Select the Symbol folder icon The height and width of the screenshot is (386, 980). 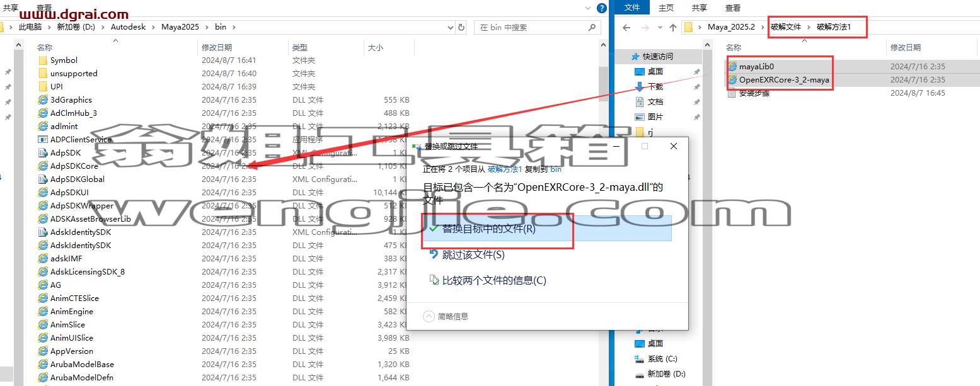click(x=43, y=60)
